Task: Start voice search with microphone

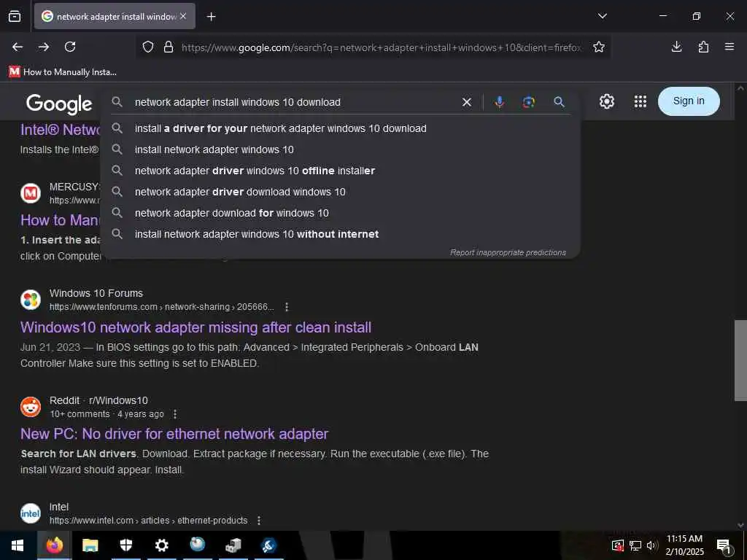Action: pos(499,102)
